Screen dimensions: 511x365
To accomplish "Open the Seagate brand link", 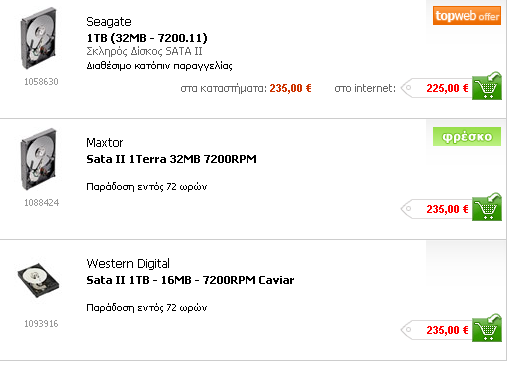I will (x=109, y=22).
